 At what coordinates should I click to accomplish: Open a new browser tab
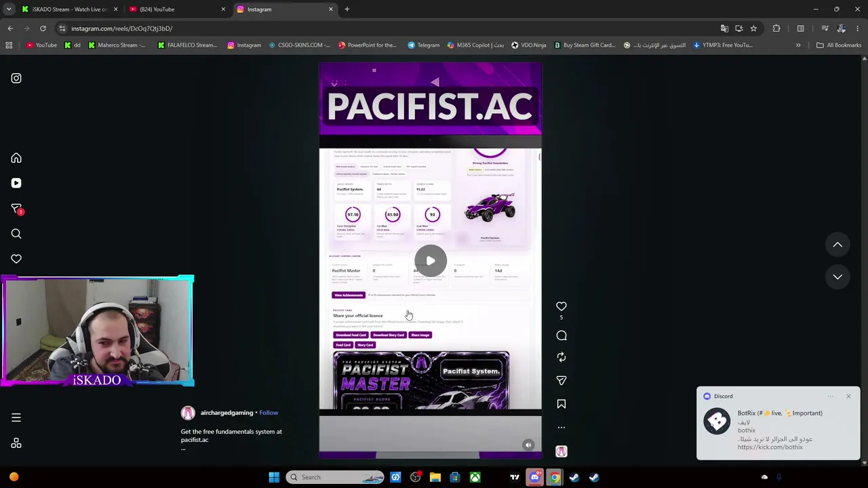(x=347, y=9)
